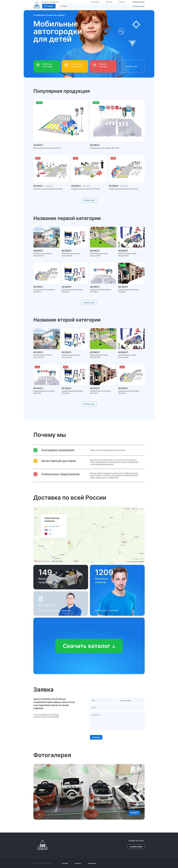Click the 8 Лет на рынке card
The width and height of the screenshot is (178, 868).
tap(61, 604)
